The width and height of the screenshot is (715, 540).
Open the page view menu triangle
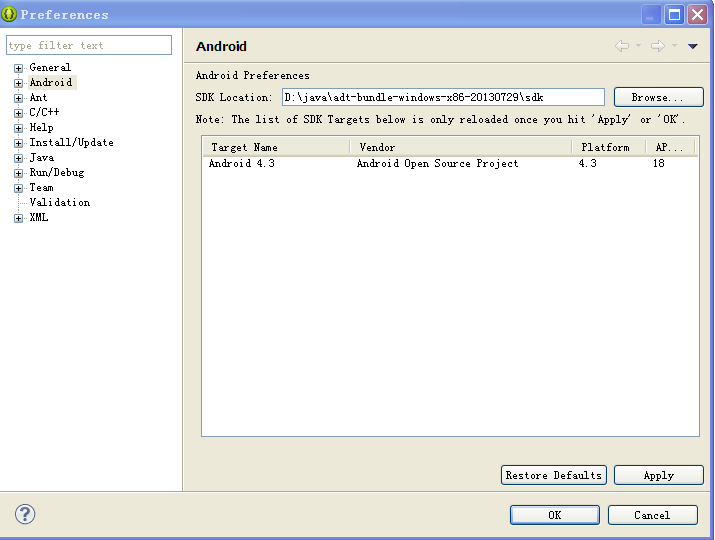click(x=693, y=46)
